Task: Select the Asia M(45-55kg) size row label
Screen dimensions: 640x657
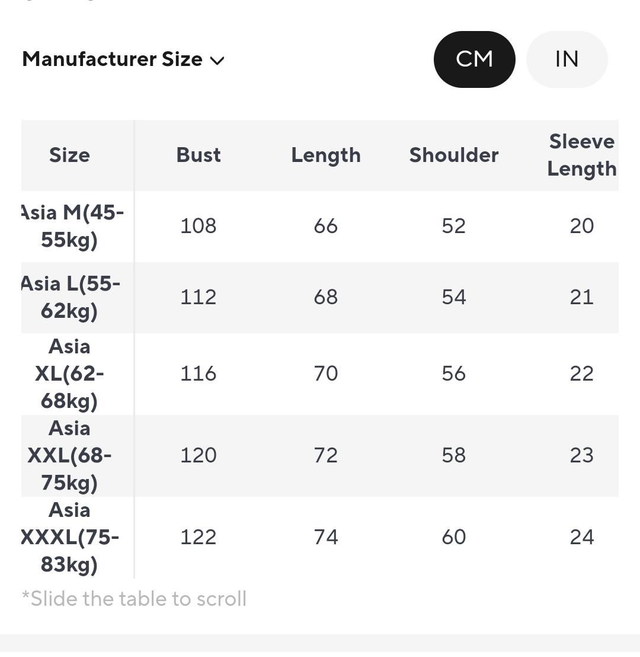Action: (70, 226)
